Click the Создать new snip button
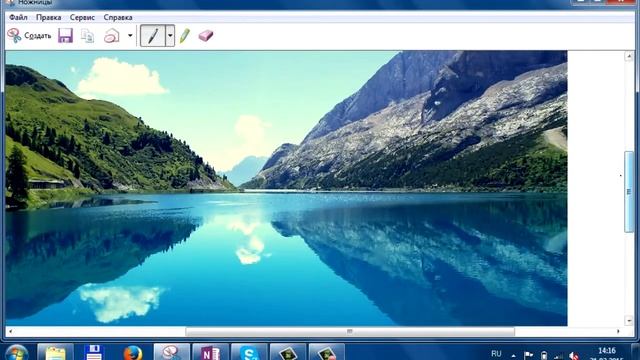Viewport: 640px width, 360px height. (x=29, y=36)
